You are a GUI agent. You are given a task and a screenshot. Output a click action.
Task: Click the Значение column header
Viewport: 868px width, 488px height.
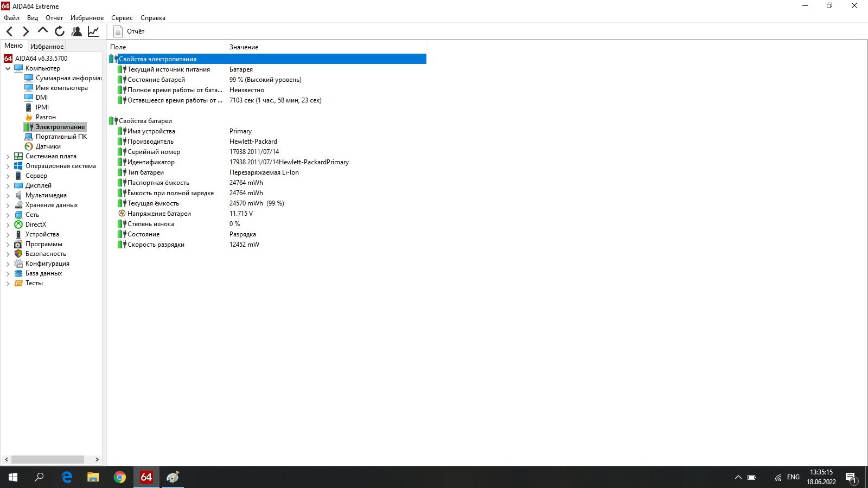[x=244, y=47]
